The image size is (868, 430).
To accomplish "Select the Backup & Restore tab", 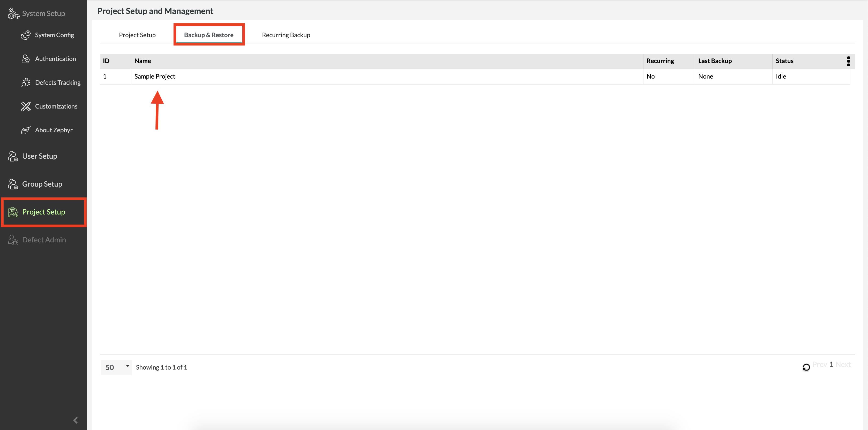I will point(208,35).
